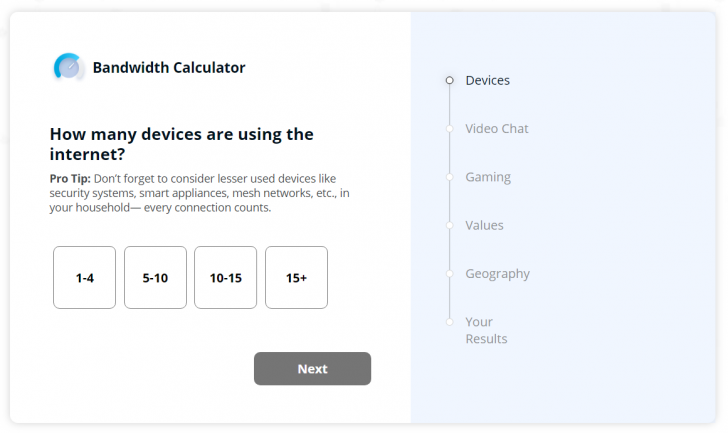The height and width of the screenshot is (433, 728).
Task: Click the Bandwidth Calculator title text
Action: coord(169,68)
